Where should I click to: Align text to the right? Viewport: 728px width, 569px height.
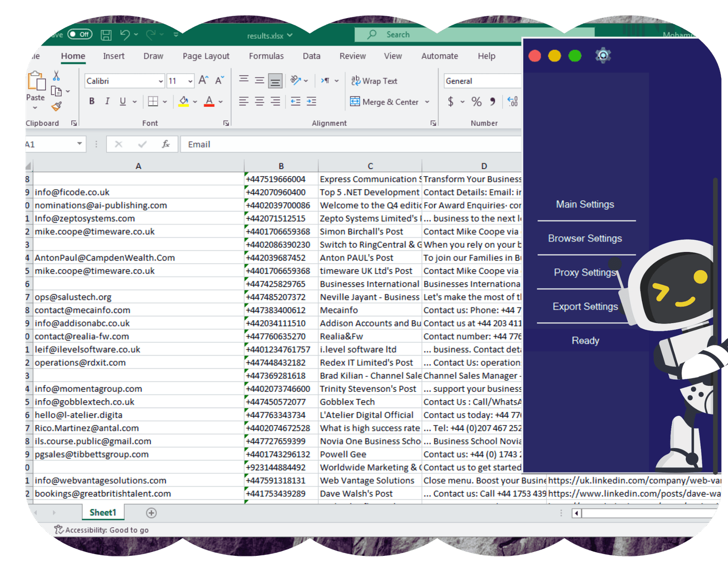point(275,101)
